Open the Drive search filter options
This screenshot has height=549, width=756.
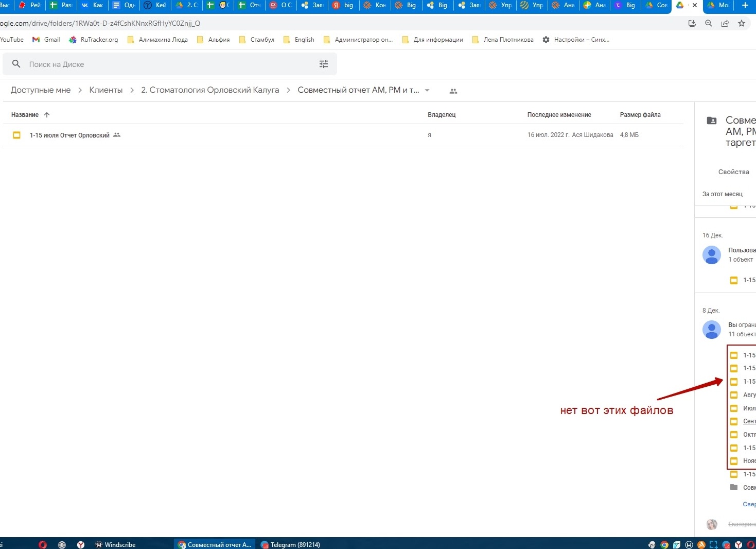(324, 64)
